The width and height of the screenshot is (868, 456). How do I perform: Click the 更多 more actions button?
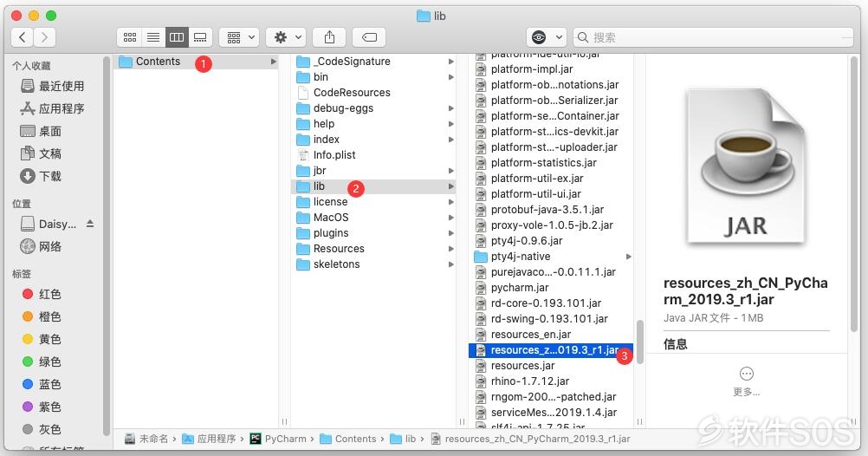click(x=746, y=381)
